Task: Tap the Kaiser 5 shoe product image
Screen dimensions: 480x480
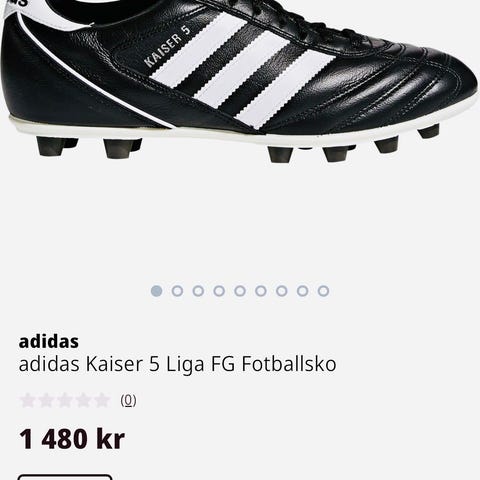Action: pos(240,82)
